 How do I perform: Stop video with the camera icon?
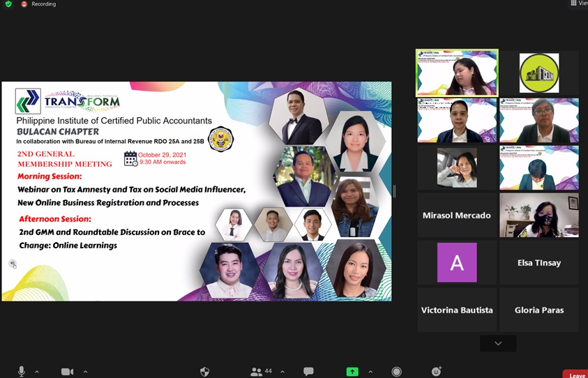(x=67, y=372)
